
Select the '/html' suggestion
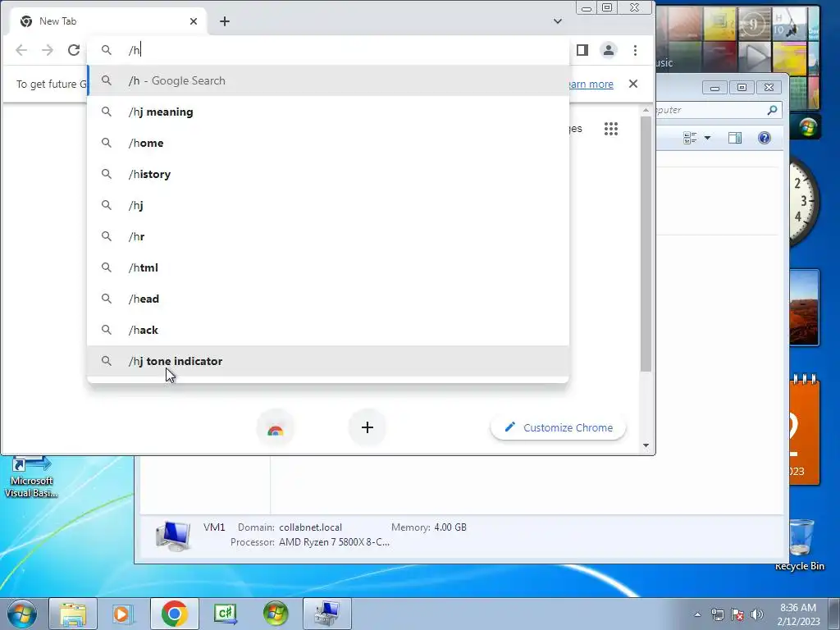pyautogui.click(x=328, y=267)
